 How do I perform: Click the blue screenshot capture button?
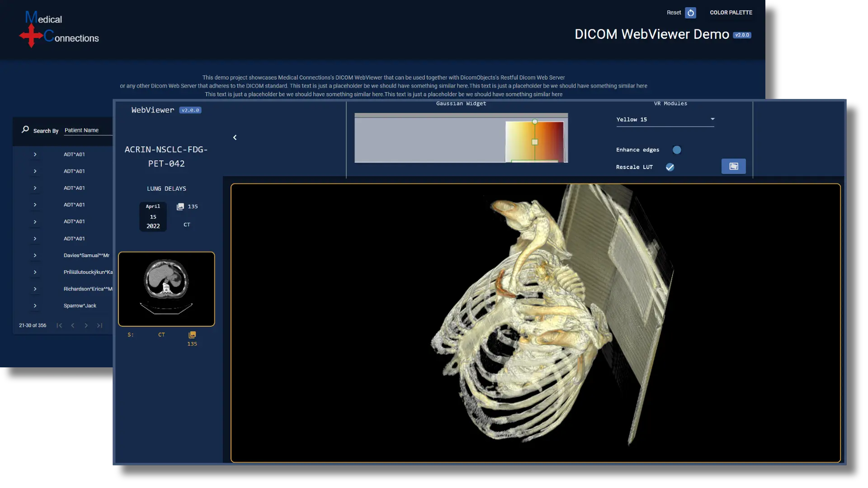point(733,166)
